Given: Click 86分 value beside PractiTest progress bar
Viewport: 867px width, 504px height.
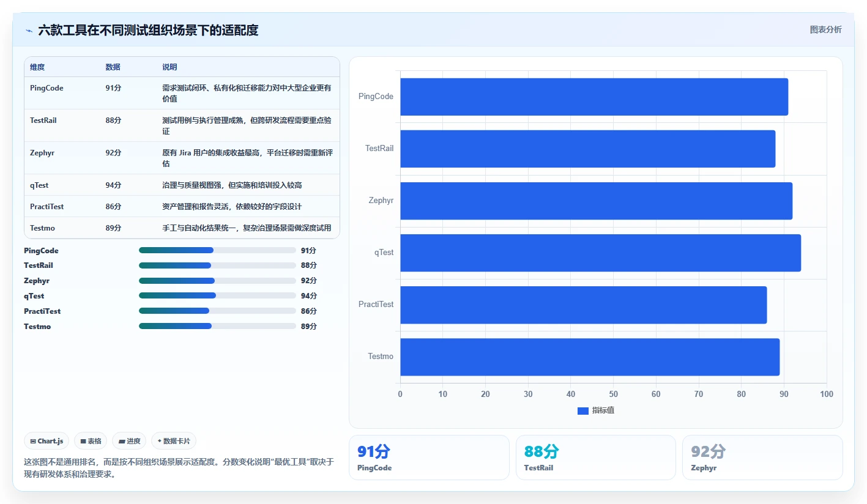Looking at the screenshot, I should (309, 311).
